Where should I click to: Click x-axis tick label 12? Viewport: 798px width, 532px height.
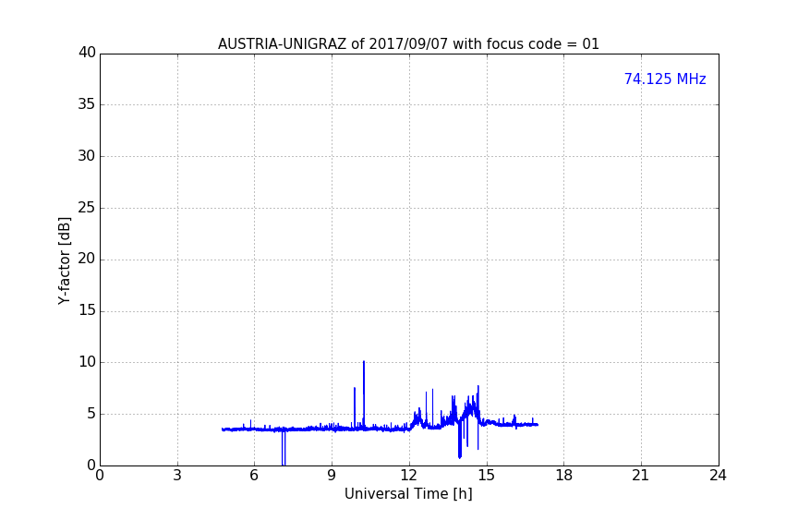point(409,476)
